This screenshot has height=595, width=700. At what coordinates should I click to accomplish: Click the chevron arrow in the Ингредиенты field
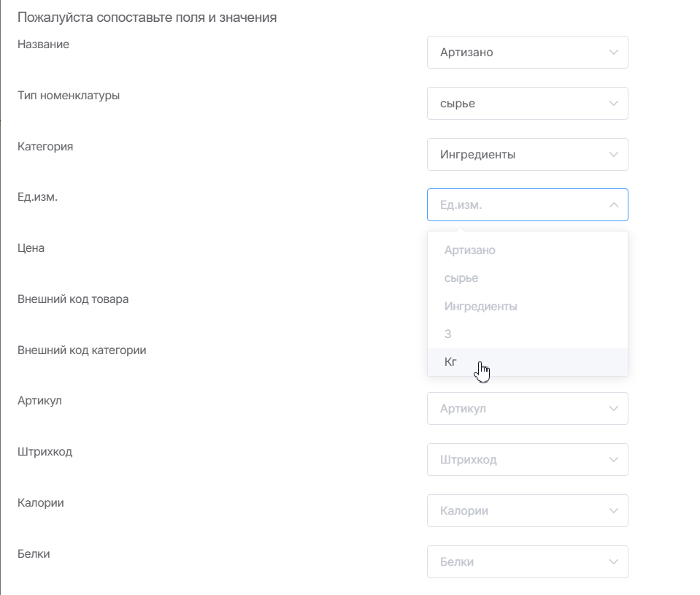[x=613, y=155]
